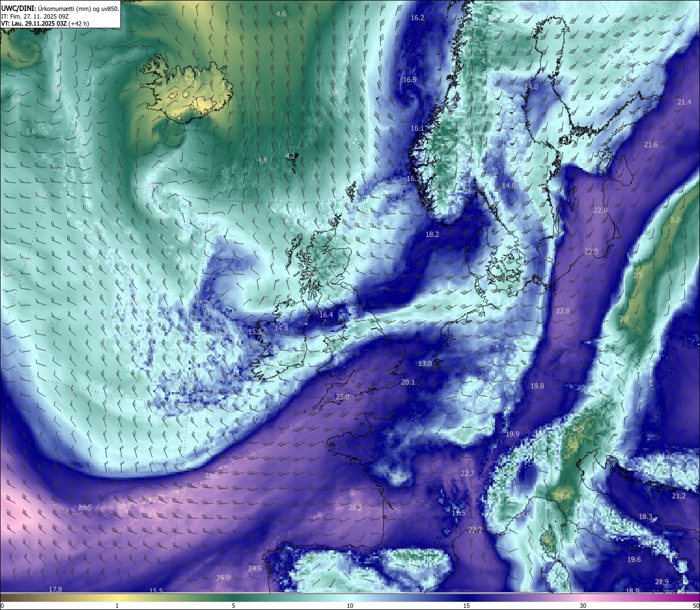700x610 pixels.
Task: Click the 19.8 value label
Action: point(537,386)
